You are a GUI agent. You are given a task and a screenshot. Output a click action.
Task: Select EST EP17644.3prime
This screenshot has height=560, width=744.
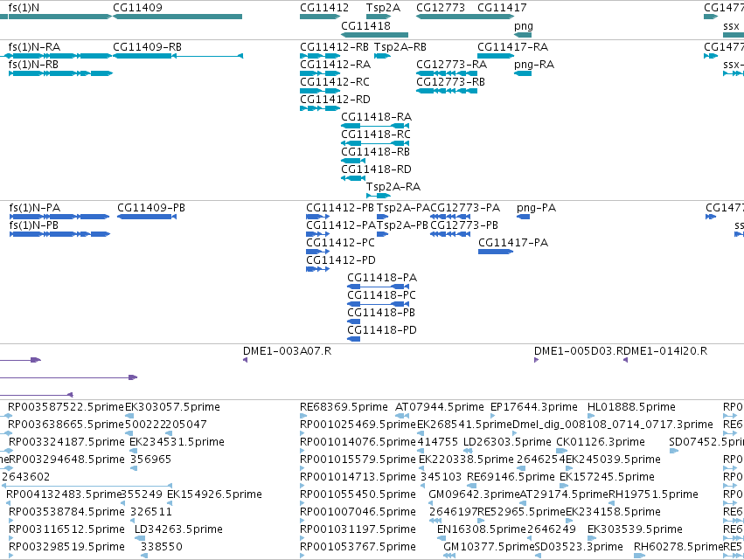[x=534, y=407]
